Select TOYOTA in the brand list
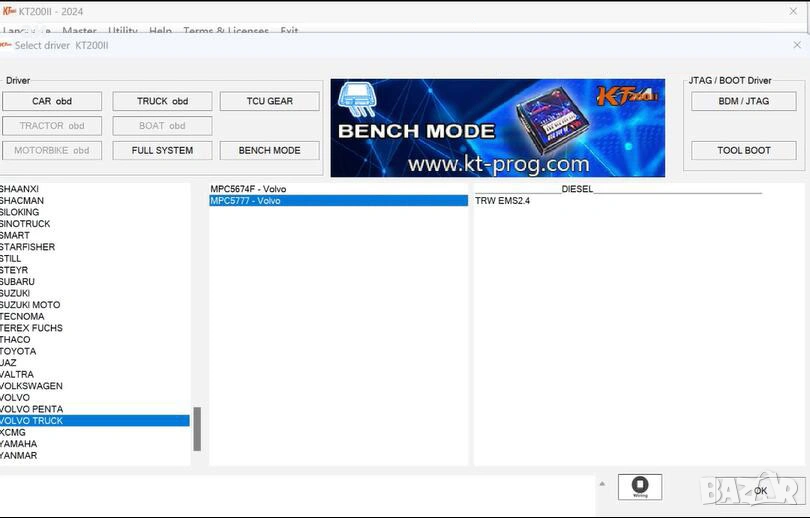Viewport: 810px width, 518px height. tap(18, 351)
